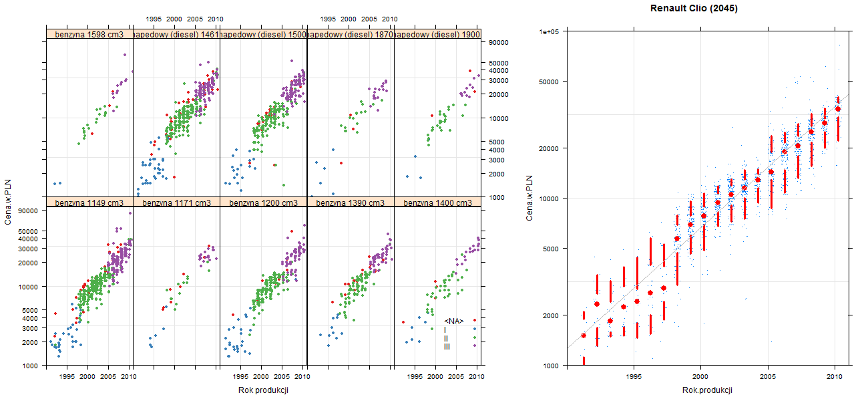Click the "2000" x-axis tick in the Renault Clio plot
Image resolution: width=868 pixels, height=401 pixels.
coord(700,377)
